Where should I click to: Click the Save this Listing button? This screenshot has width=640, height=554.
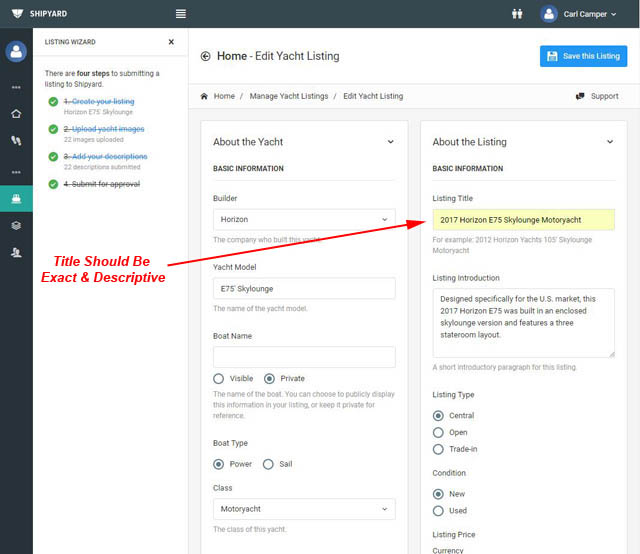583,56
